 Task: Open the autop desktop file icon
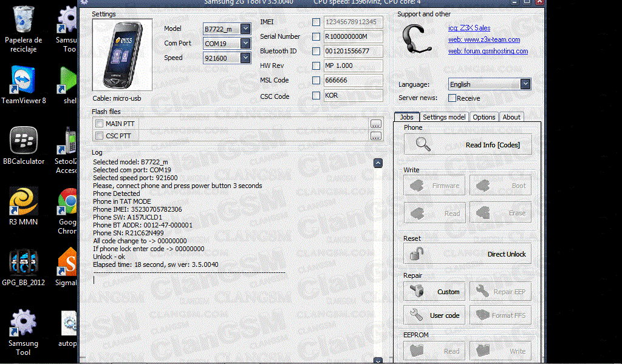click(68, 328)
